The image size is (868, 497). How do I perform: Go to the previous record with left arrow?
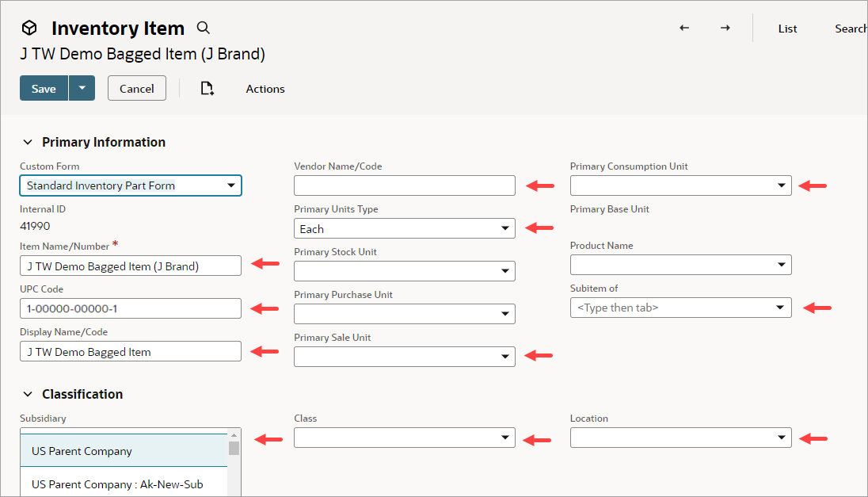point(684,28)
